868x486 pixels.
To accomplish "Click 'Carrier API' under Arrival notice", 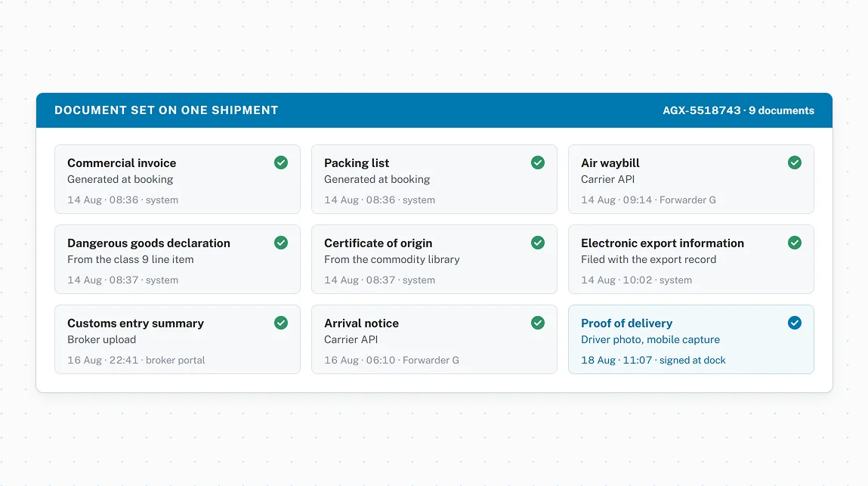I will (351, 339).
